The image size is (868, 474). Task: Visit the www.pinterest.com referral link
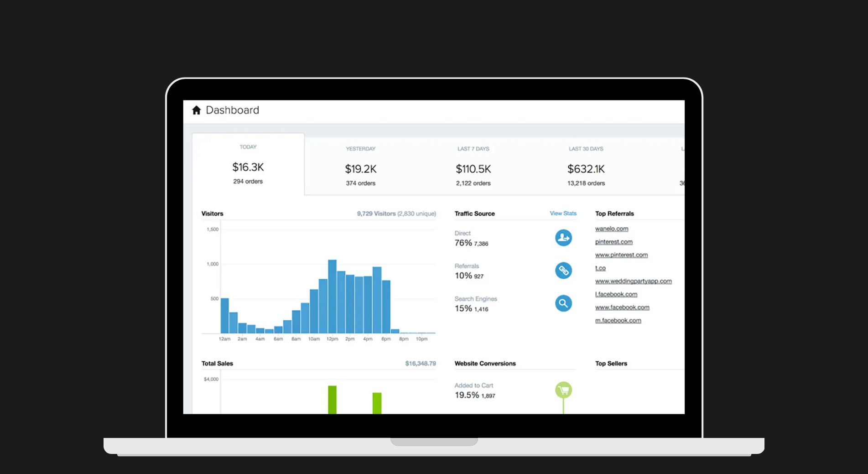click(621, 255)
